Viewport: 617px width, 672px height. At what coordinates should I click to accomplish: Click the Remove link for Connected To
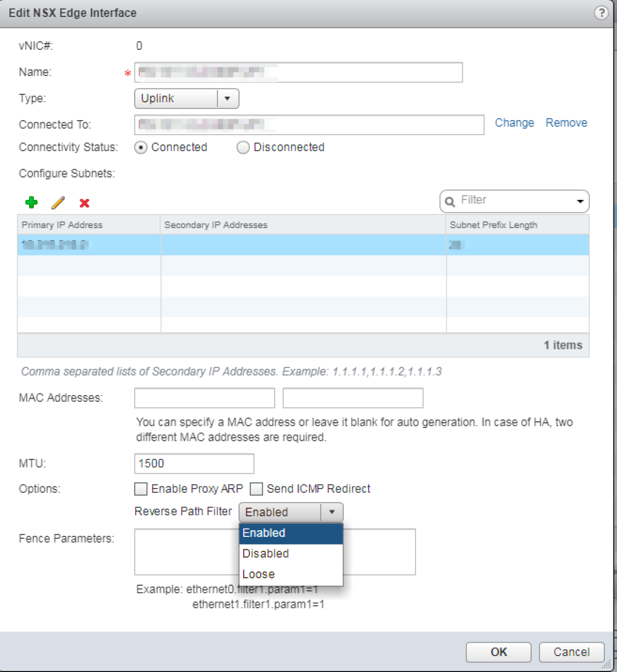coord(566,123)
